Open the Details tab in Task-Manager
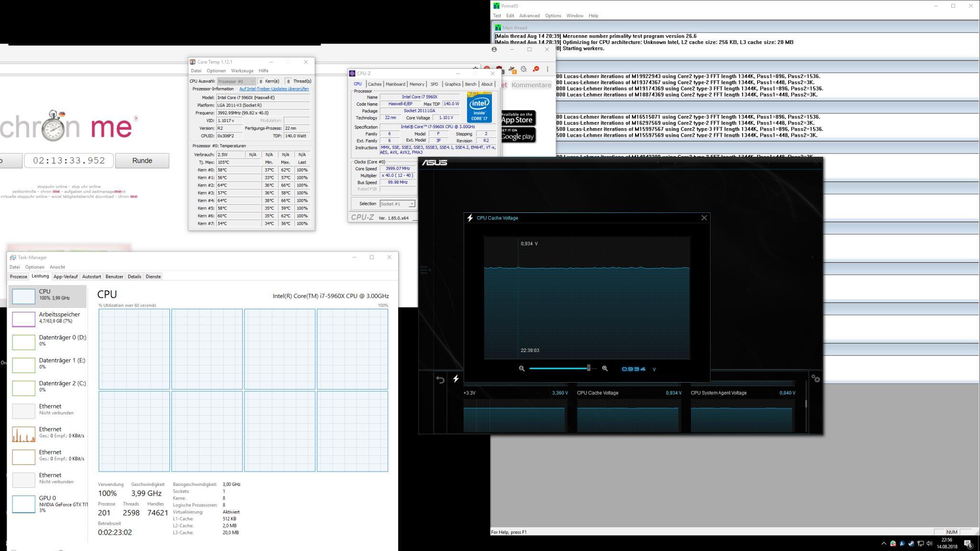 [134, 276]
